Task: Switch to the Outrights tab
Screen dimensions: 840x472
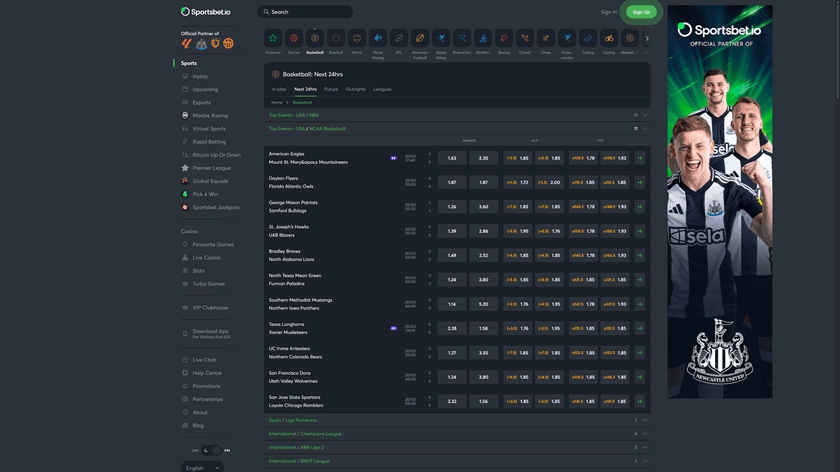Action: [x=356, y=89]
